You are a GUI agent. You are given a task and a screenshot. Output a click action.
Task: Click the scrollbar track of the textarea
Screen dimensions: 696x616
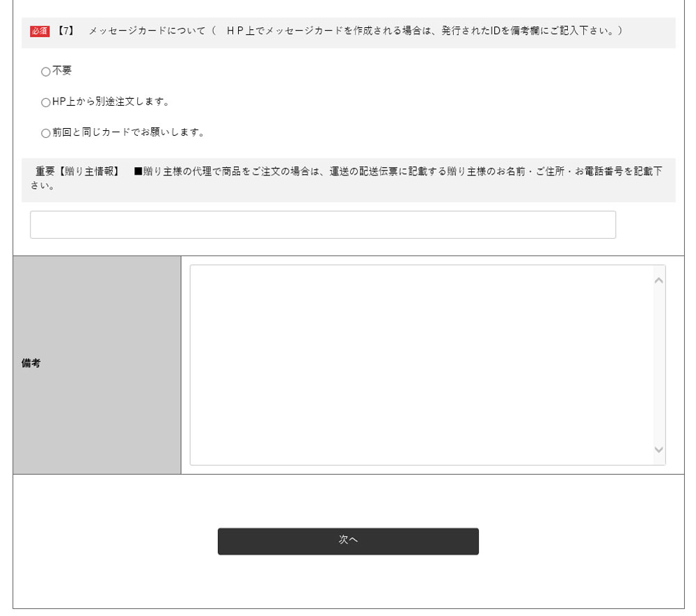(x=658, y=362)
